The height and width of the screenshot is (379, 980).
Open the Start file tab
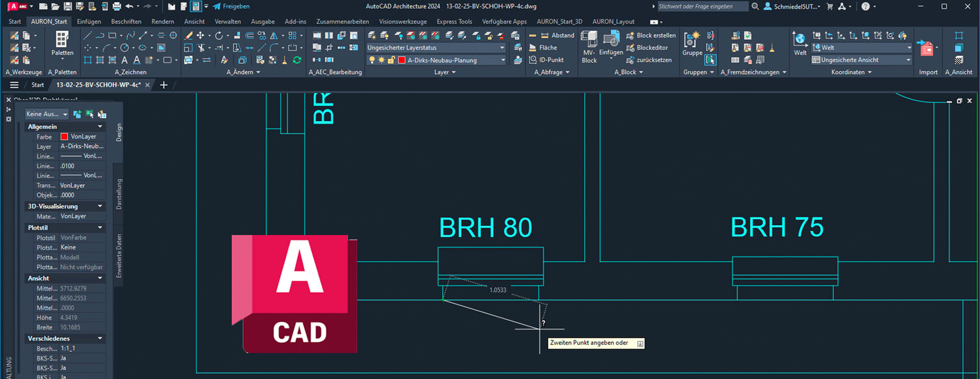[38, 85]
